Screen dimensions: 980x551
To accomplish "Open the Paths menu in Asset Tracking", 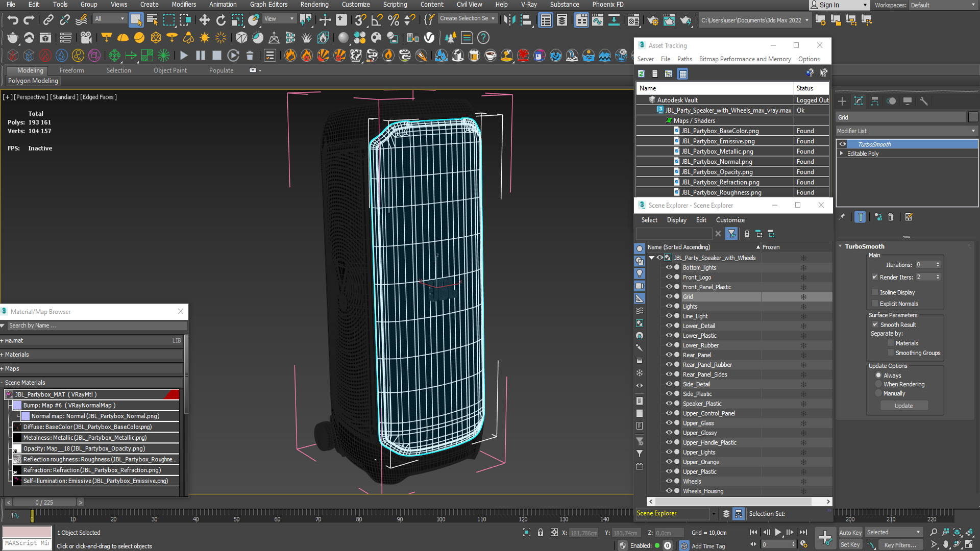I will pos(684,59).
